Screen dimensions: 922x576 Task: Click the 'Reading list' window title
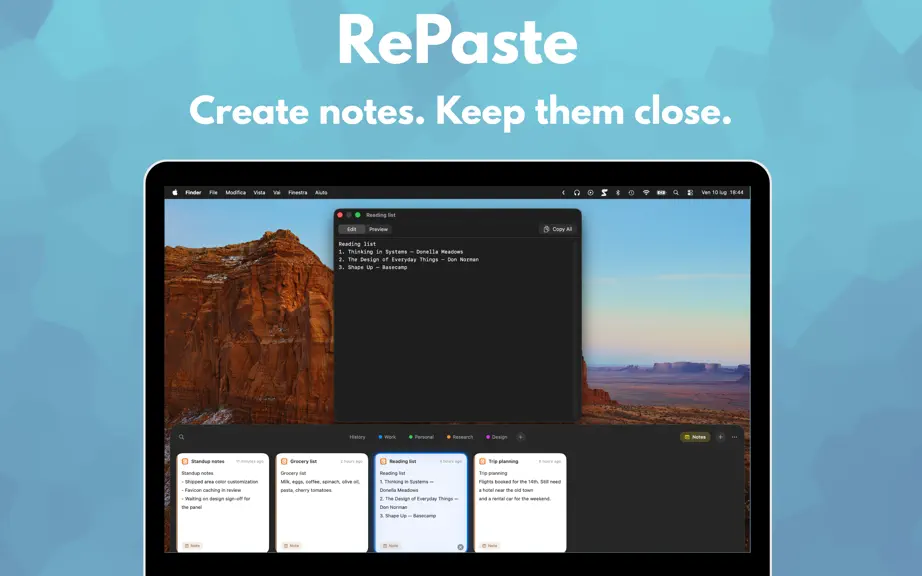point(380,215)
